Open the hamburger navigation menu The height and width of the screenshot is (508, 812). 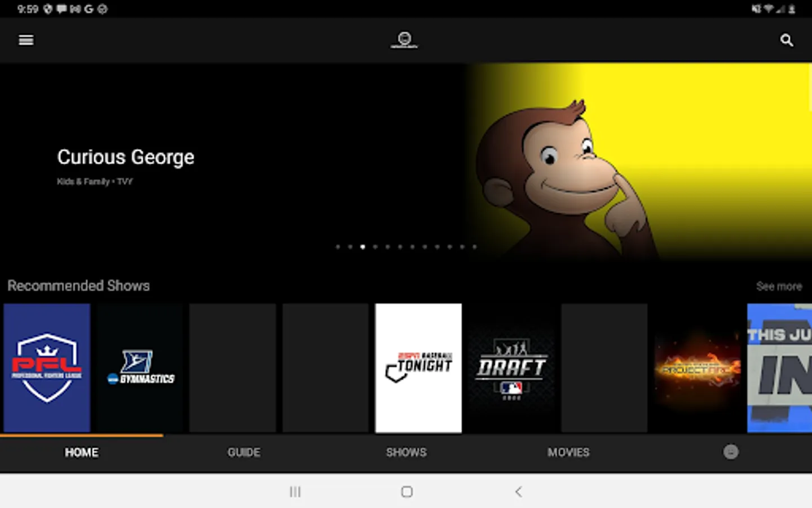[x=26, y=40]
